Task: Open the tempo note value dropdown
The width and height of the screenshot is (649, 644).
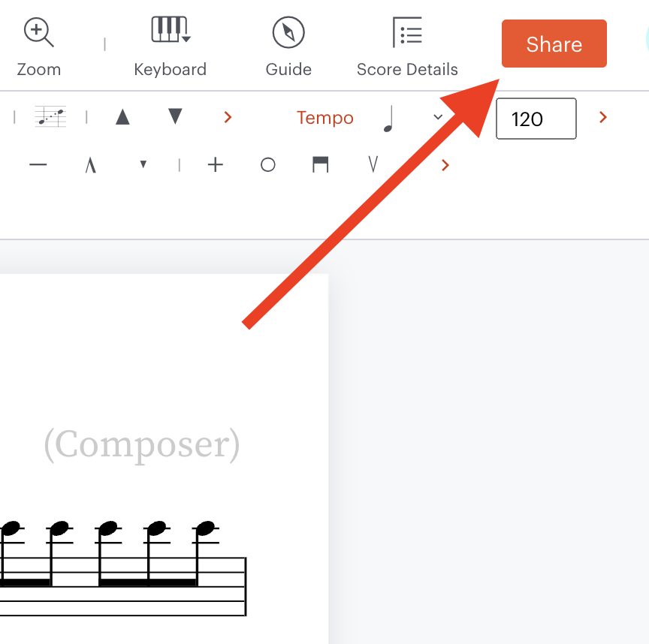Action: coord(438,117)
